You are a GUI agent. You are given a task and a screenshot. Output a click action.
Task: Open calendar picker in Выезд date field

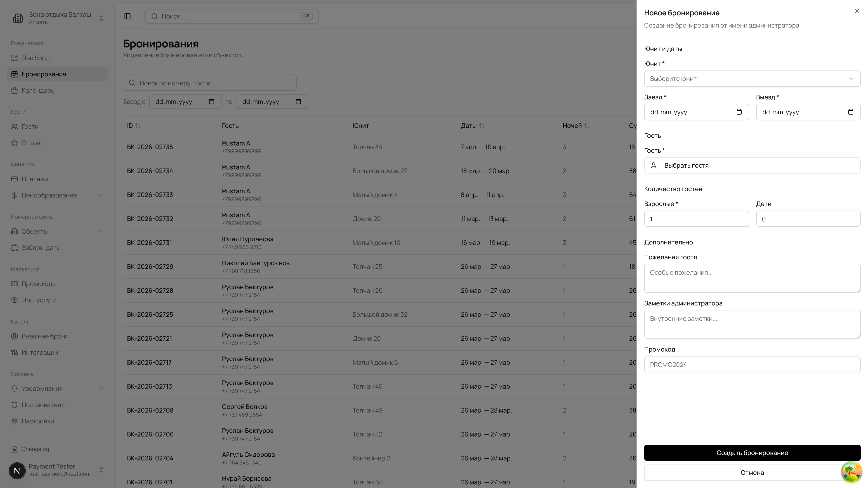pos(850,112)
